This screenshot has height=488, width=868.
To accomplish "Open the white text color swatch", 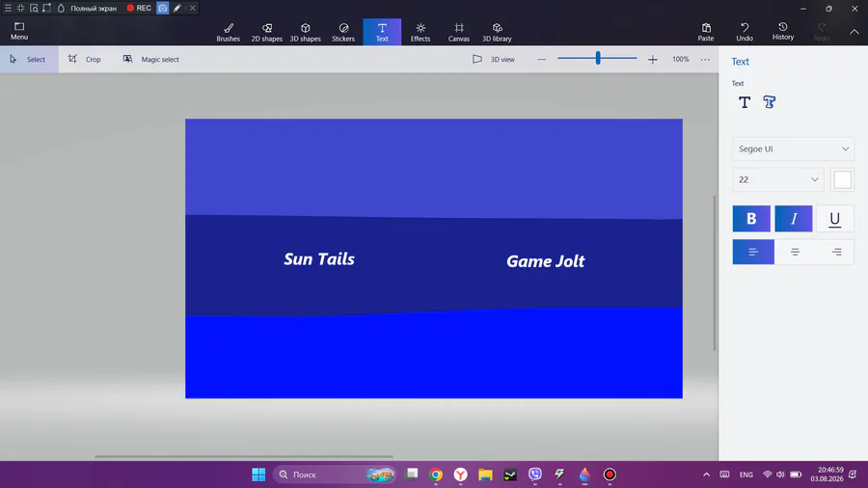I will click(x=842, y=179).
